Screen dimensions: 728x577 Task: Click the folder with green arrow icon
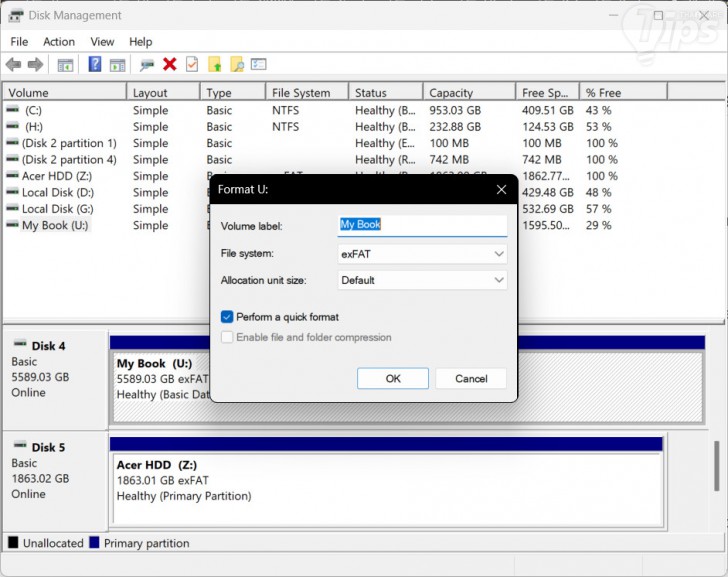[x=214, y=64]
